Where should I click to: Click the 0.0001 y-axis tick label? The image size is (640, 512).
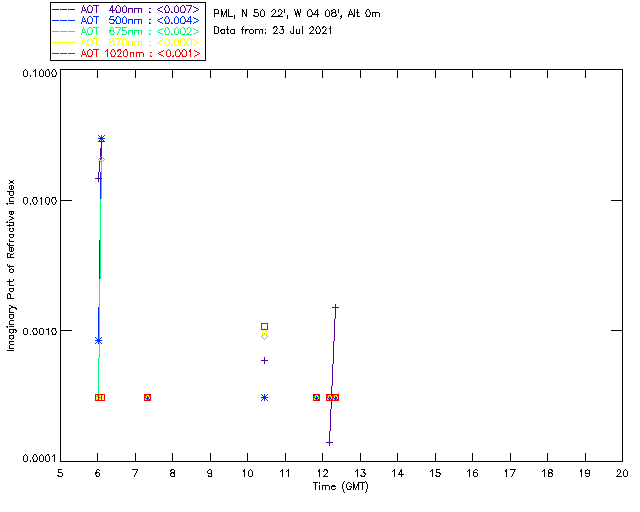click(x=40, y=459)
